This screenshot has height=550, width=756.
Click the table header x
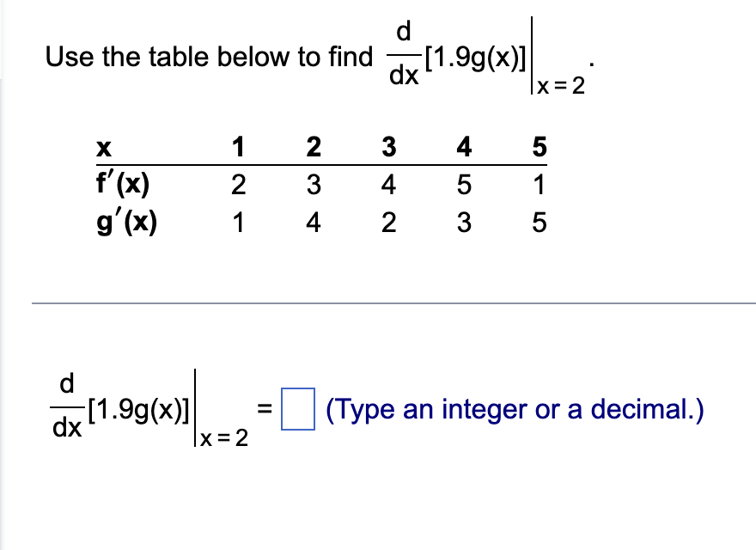pos(102,147)
